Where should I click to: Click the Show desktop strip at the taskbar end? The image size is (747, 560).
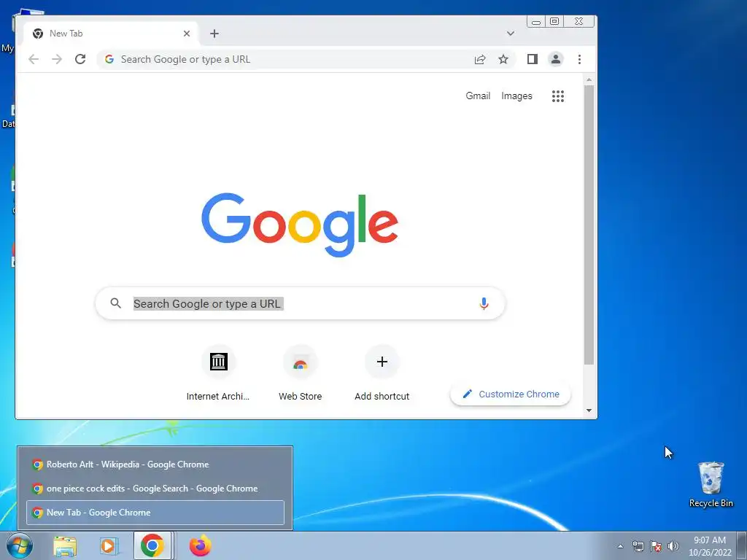pyautogui.click(x=742, y=545)
